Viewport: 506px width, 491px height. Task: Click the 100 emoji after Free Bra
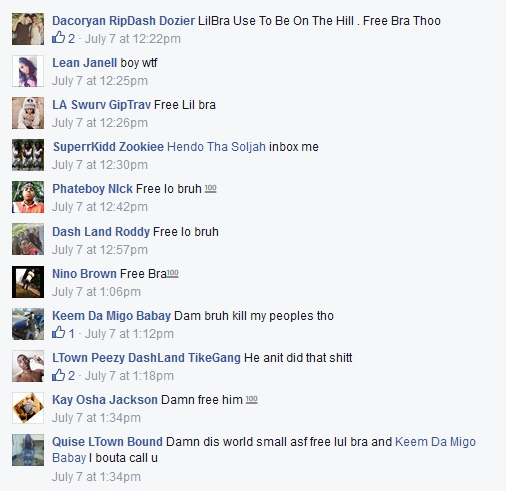pyautogui.click(x=172, y=273)
